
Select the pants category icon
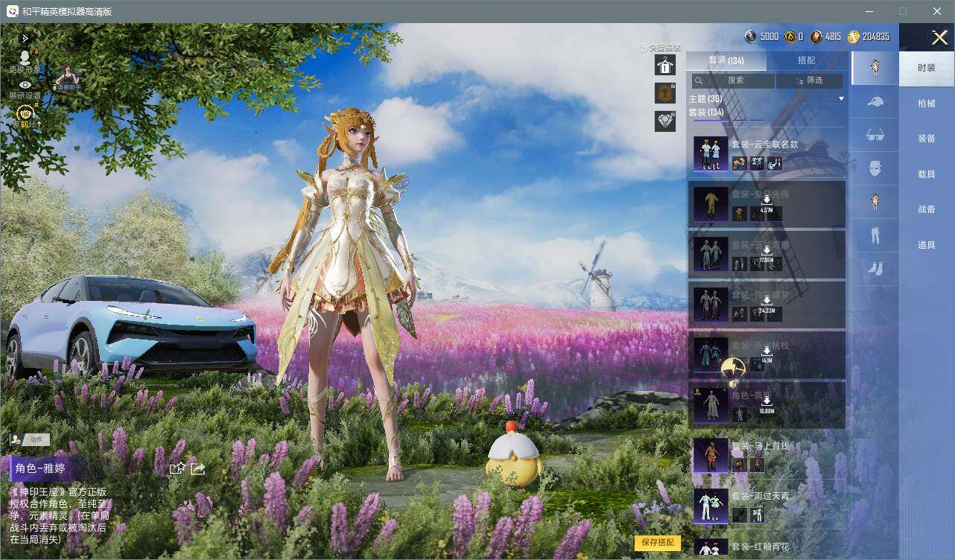[x=875, y=236]
